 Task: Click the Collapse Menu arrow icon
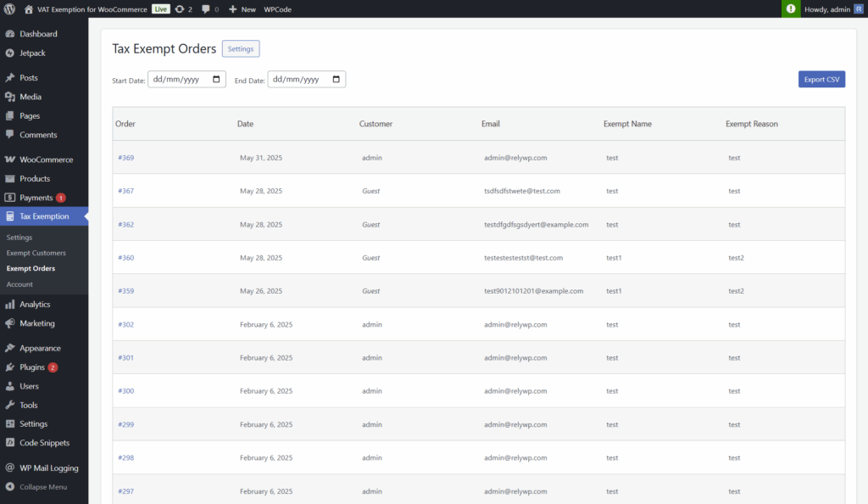point(10,487)
